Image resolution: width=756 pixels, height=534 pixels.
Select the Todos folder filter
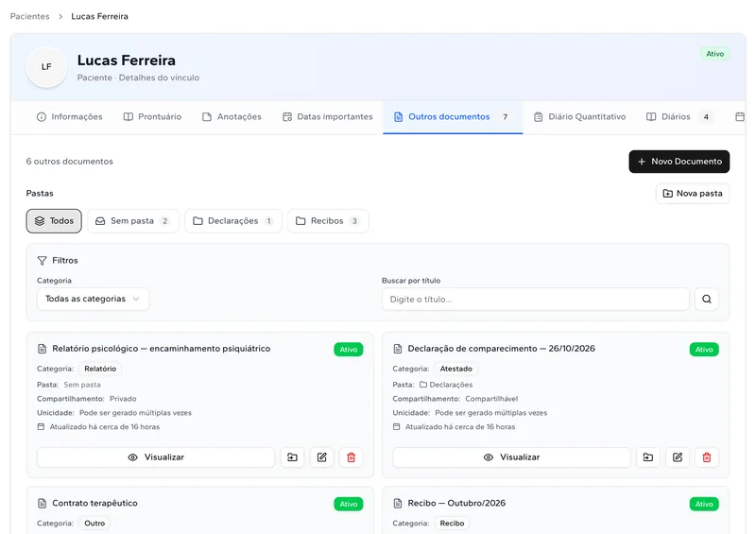(x=54, y=221)
